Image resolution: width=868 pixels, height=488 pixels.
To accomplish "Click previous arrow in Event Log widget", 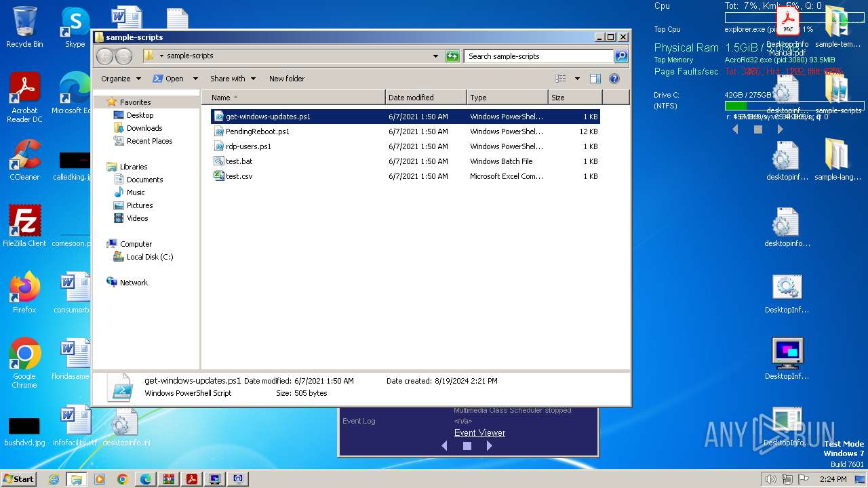I will click(x=444, y=446).
